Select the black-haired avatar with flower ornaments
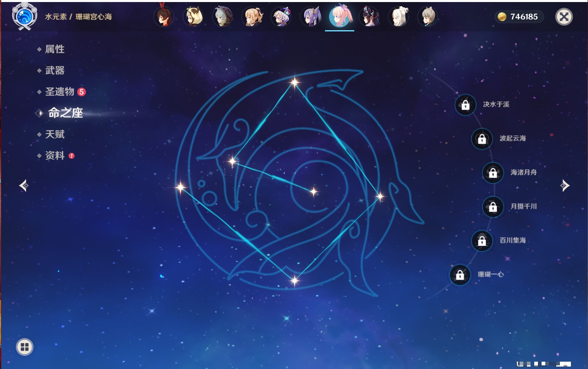Screen dimensions: 588x369 pos(369,17)
